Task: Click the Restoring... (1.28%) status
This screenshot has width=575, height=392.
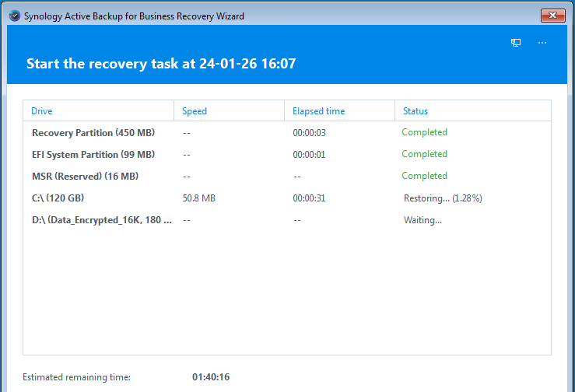Action: (x=443, y=198)
